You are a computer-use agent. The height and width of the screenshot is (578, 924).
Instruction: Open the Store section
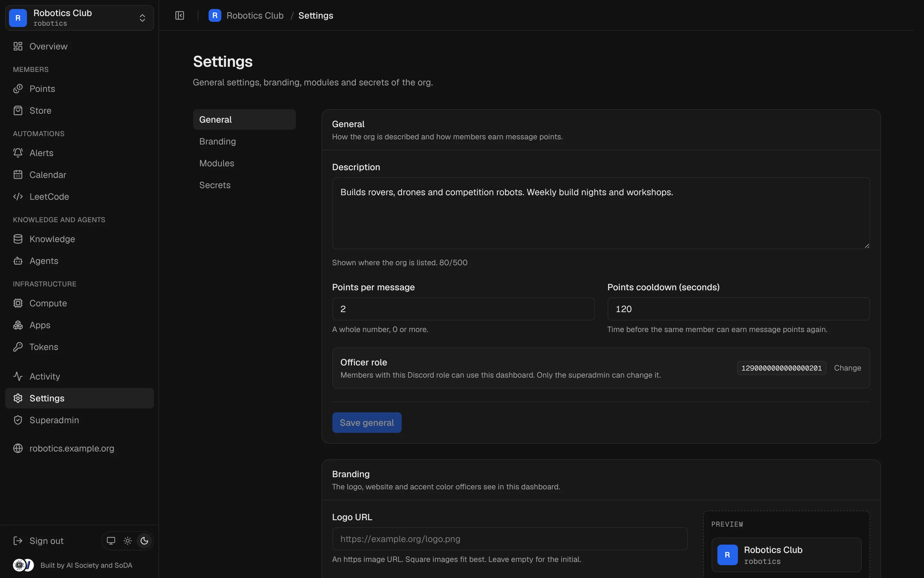tap(80, 110)
